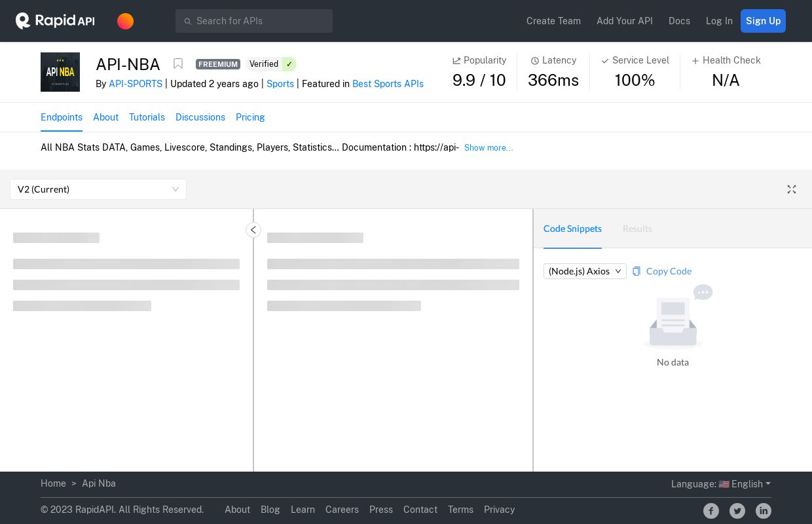Image resolution: width=812 pixels, height=524 pixels.
Task: Click the Health Check plus icon
Action: pyautogui.click(x=695, y=61)
